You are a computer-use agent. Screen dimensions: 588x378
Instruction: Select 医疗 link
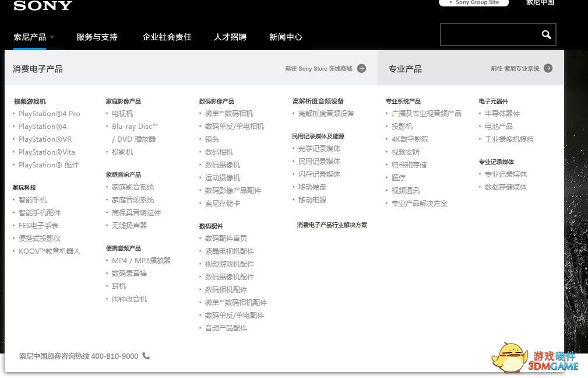[x=398, y=177]
